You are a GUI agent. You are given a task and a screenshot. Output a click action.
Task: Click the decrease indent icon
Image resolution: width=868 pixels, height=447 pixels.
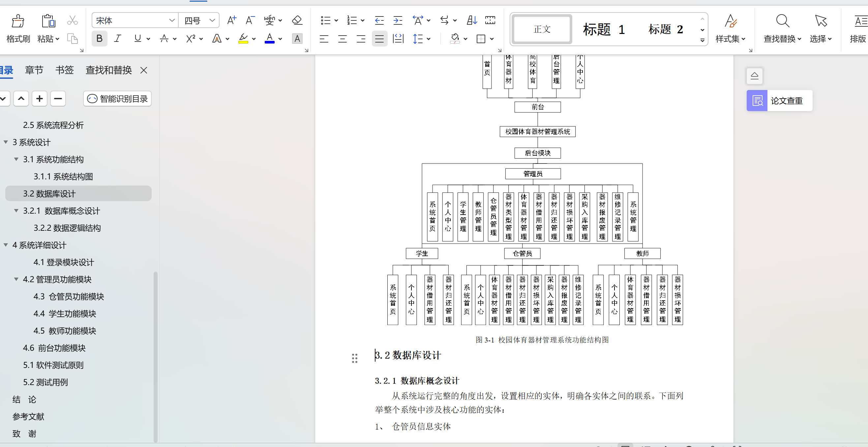(x=379, y=20)
